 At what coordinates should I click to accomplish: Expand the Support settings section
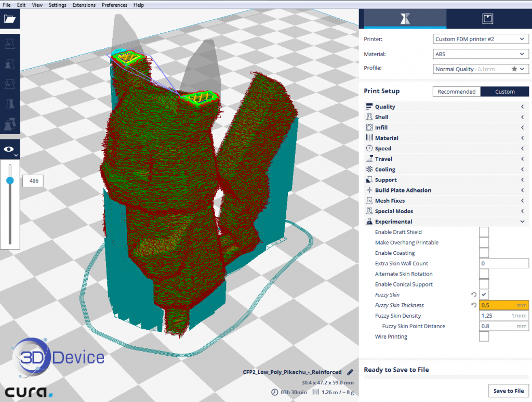point(385,180)
